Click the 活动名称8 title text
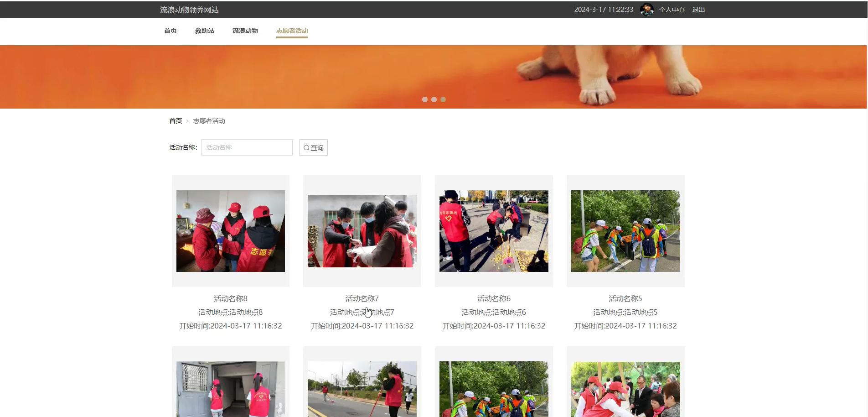This screenshot has height=417, width=868. click(x=231, y=298)
